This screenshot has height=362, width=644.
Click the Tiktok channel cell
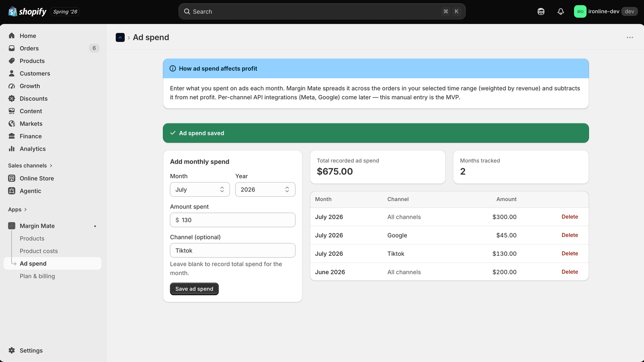396,254
